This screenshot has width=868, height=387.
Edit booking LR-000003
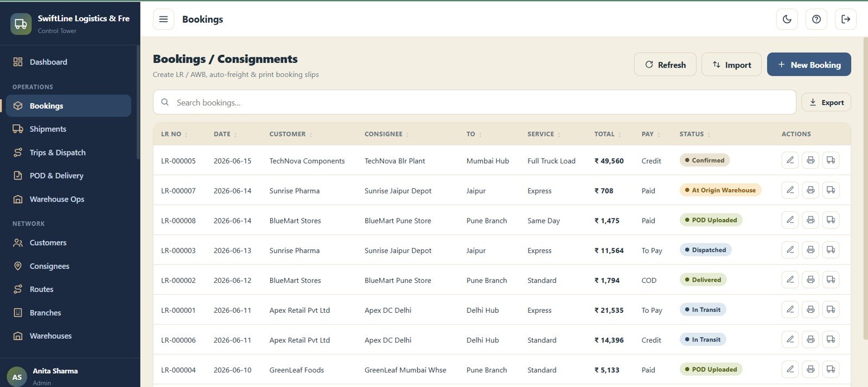[x=790, y=249]
